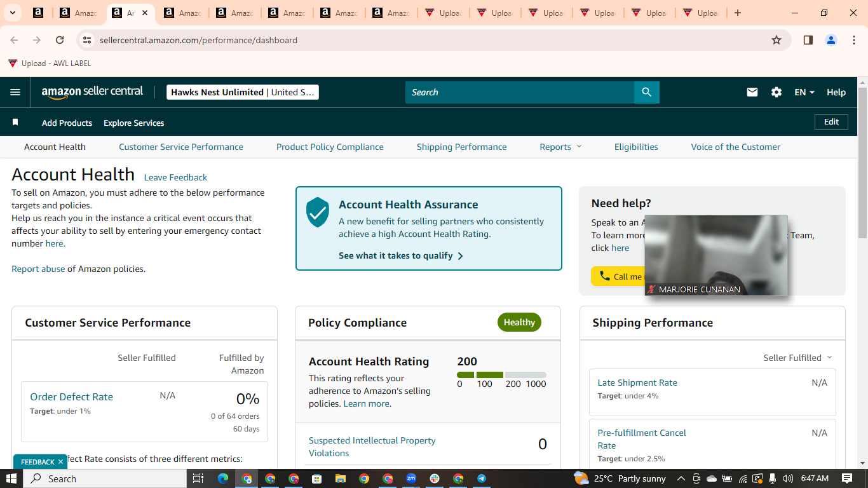868x488 pixels.
Task: Bookmark this page with the star icon
Action: click(776, 40)
